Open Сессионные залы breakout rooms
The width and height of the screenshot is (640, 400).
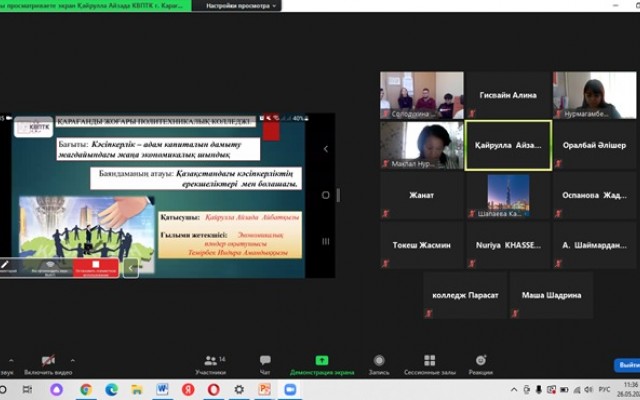(429, 362)
